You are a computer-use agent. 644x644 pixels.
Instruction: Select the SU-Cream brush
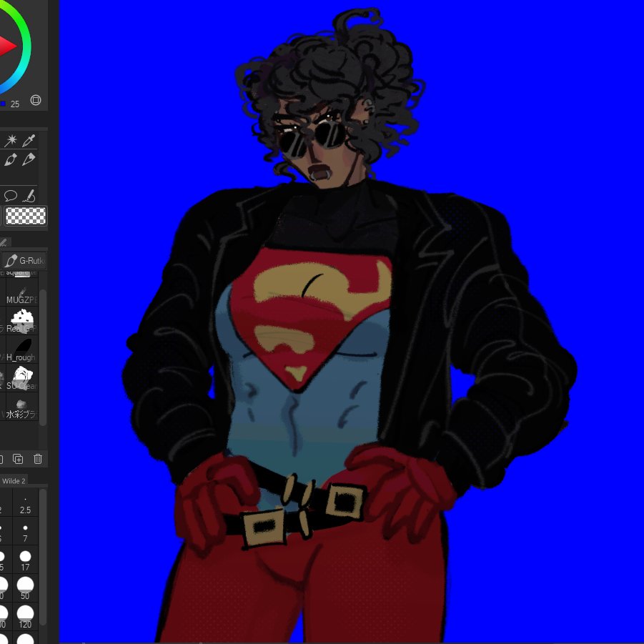pyautogui.click(x=21, y=378)
